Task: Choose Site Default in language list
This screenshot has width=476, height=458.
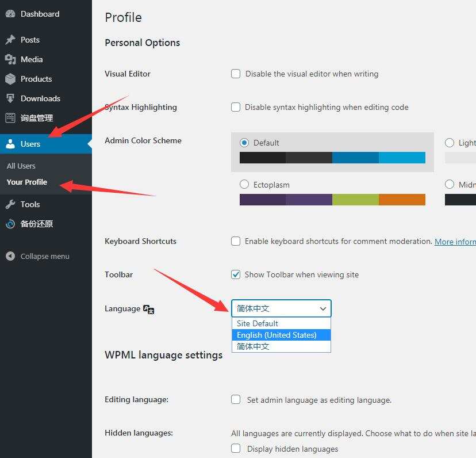Action: pyautogui.click(x=281, y=323)
